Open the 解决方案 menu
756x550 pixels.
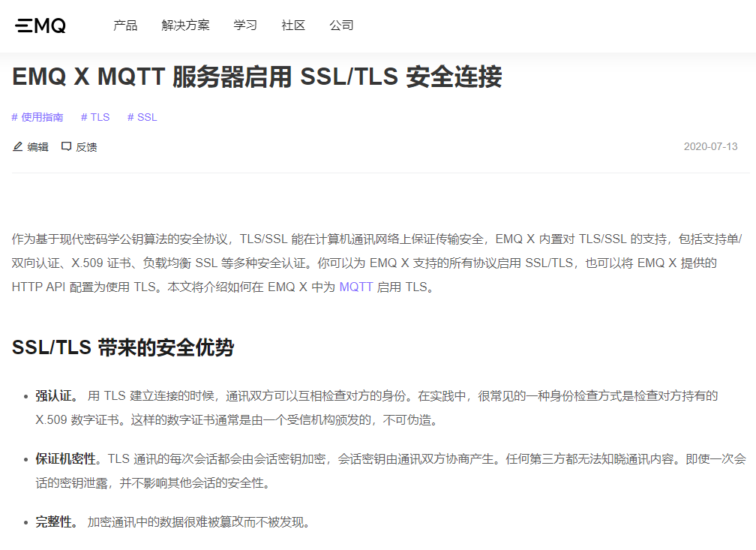pyautogui.click(x=186, y=25)
